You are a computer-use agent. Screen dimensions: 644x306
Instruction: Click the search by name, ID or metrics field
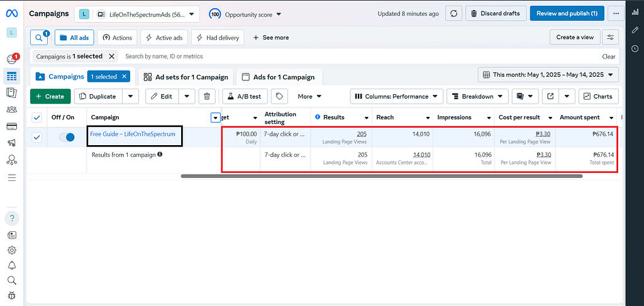point(164,56)
